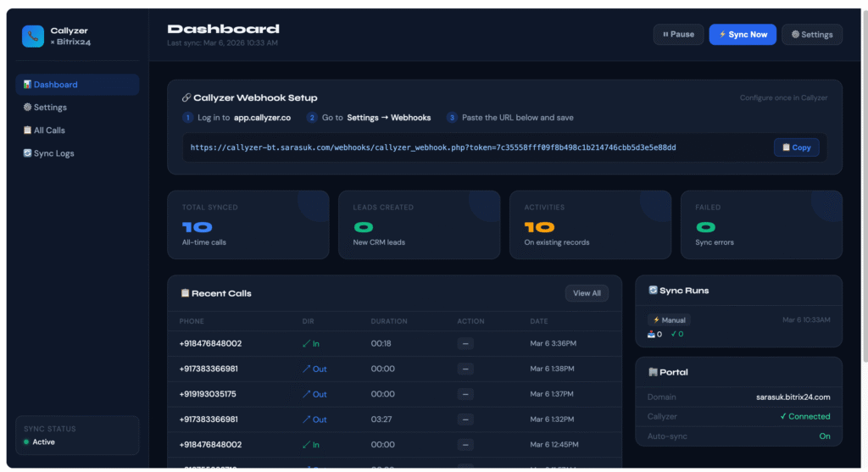Pause syncing with the Pause button
Screen dimensions: 868x472
678,35
